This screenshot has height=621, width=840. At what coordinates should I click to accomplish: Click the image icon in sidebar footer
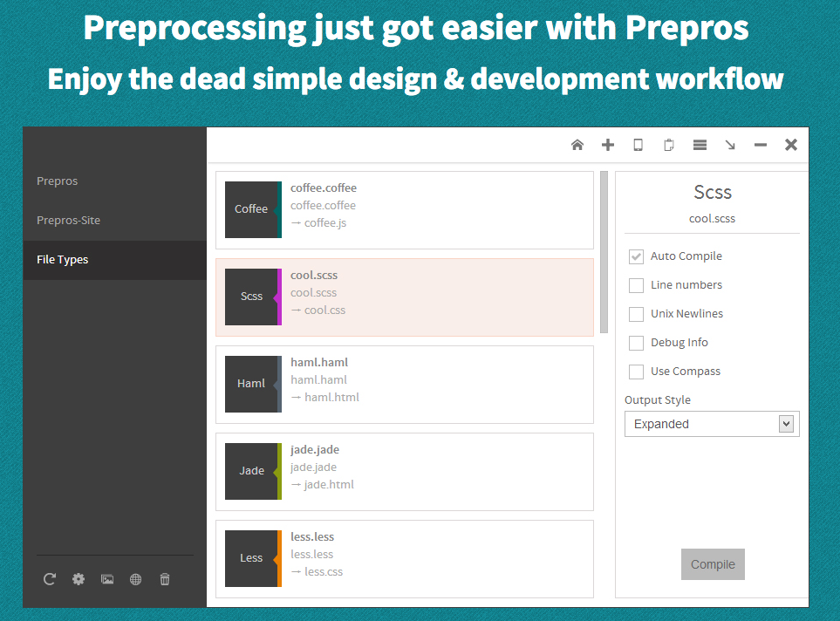(x=107, y=579)
